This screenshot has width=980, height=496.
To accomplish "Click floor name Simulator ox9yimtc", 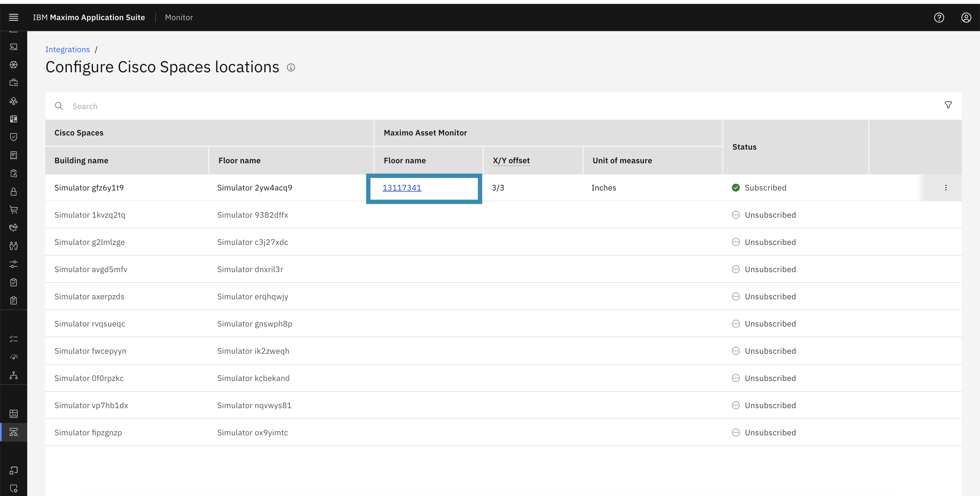I will tap(253, 433).
